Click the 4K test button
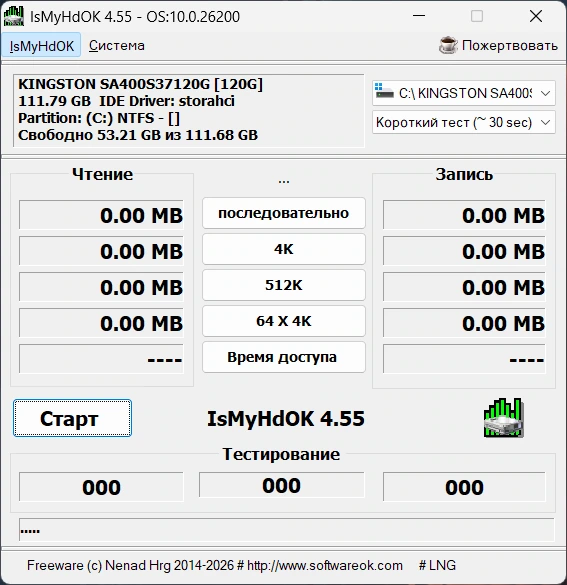Viewport: 567px width, 585px height. coord(284,249)
